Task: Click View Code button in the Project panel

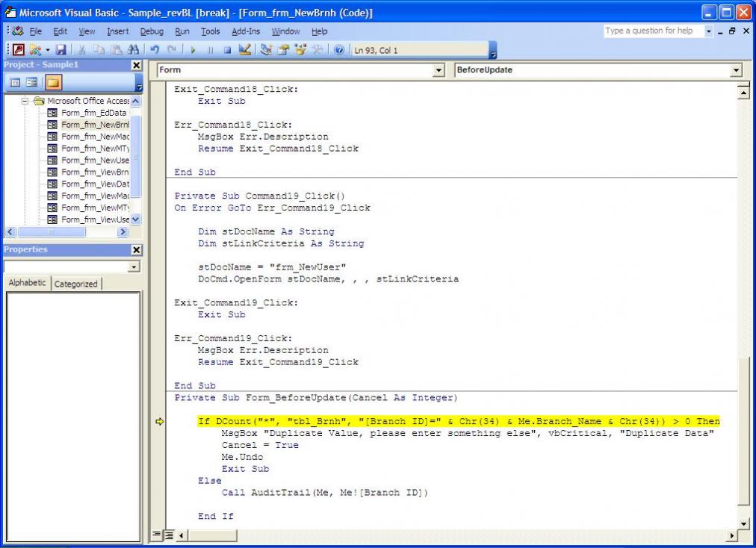Action: pos(12,82)
